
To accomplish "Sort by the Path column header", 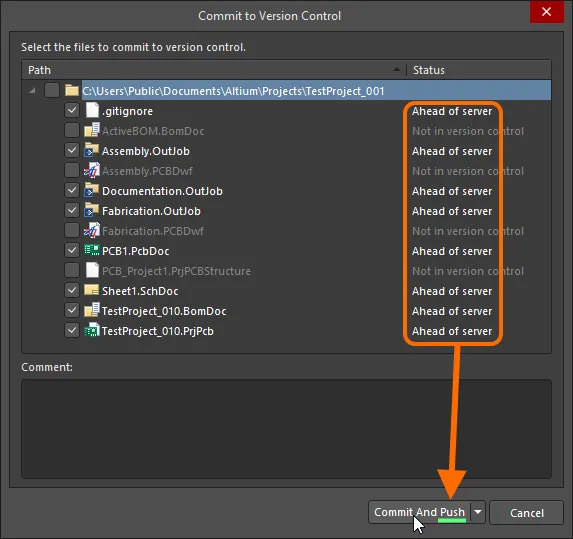I will (x=214, y=70).
